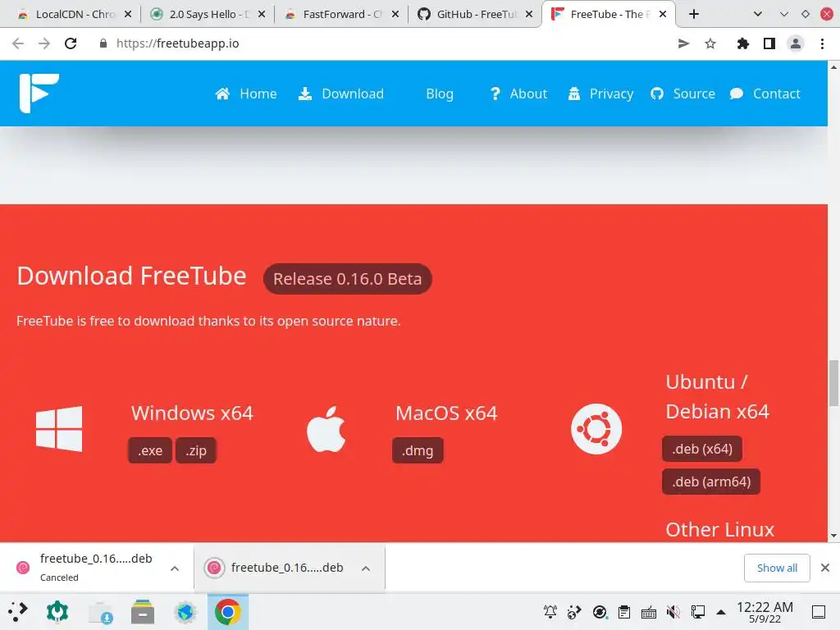Go forward in browser history
840x630 pixels.
pos(44,43)
